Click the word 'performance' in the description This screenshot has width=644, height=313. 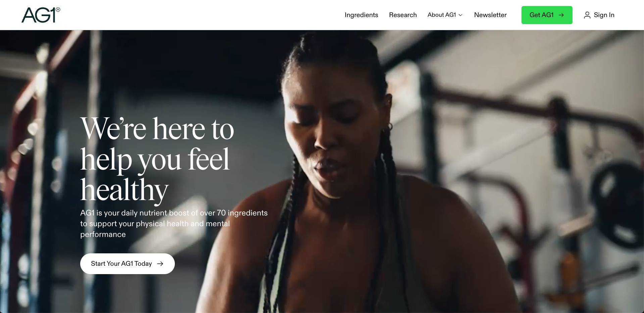[x=103, y=234]
